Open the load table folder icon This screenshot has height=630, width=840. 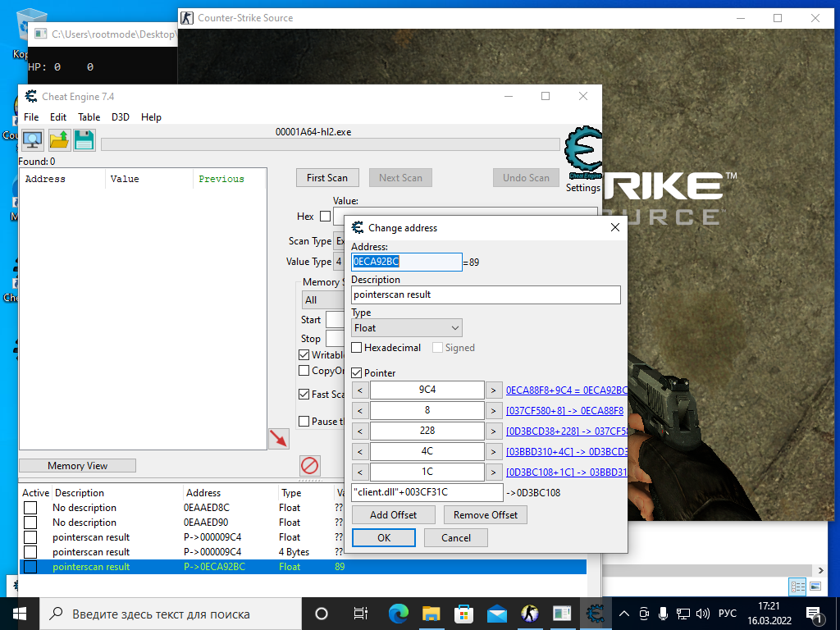[x=59, y=140]
